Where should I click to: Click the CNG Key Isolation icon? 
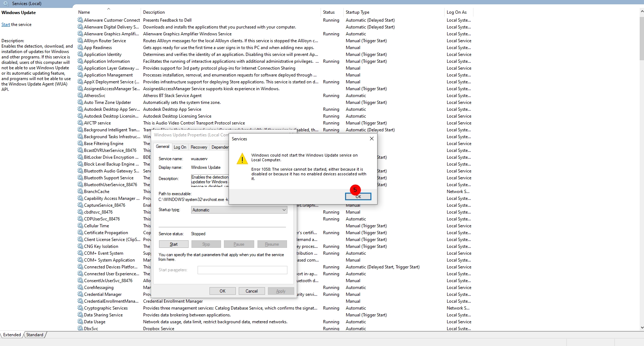tap(80, 246)
